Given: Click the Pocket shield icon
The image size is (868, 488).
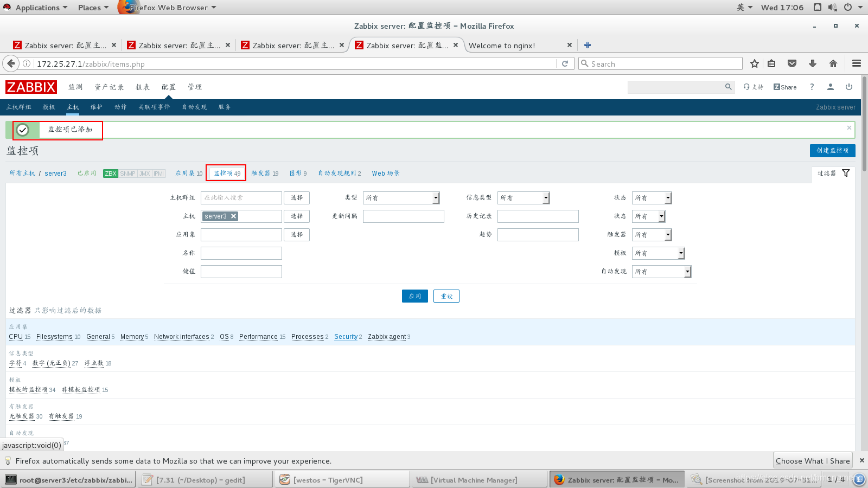Looking at the screenshot, I should click(792, 63).
